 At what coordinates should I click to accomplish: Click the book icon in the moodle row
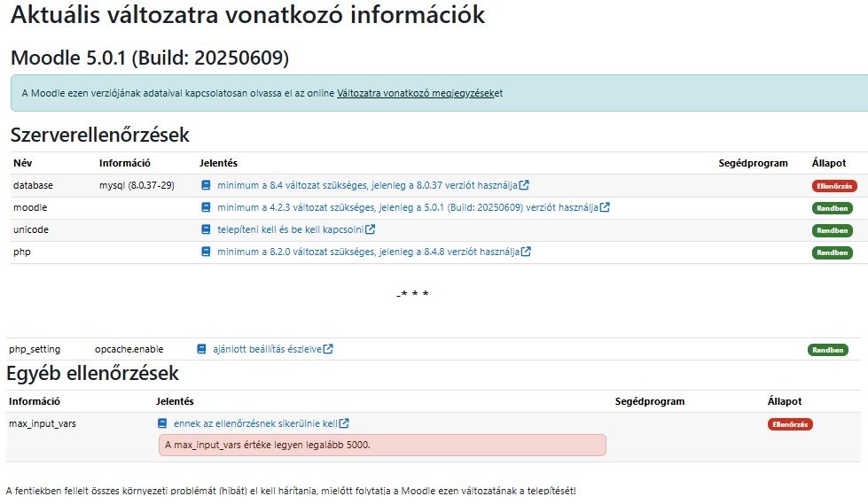pos(206,207)
